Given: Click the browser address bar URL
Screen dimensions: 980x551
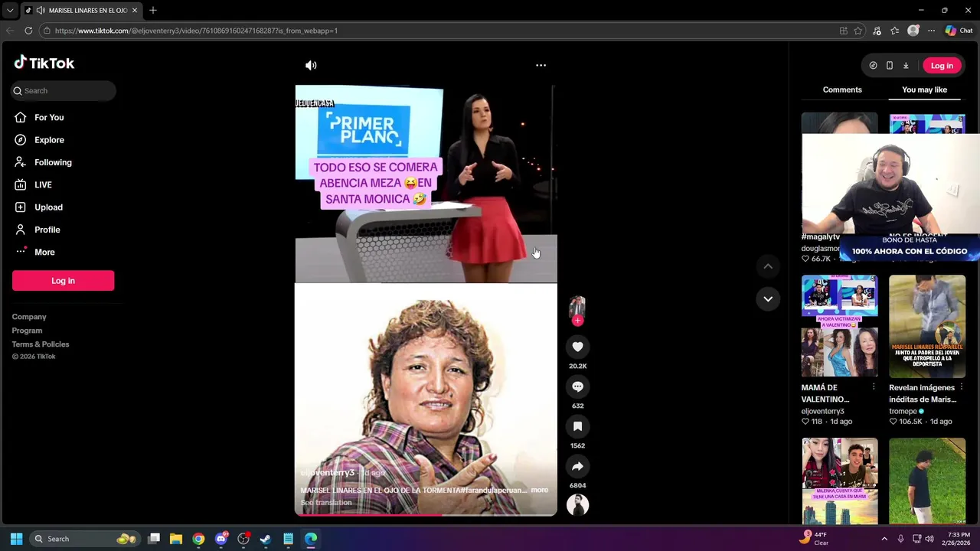Looking at the screenshot, I should (196, 31).
